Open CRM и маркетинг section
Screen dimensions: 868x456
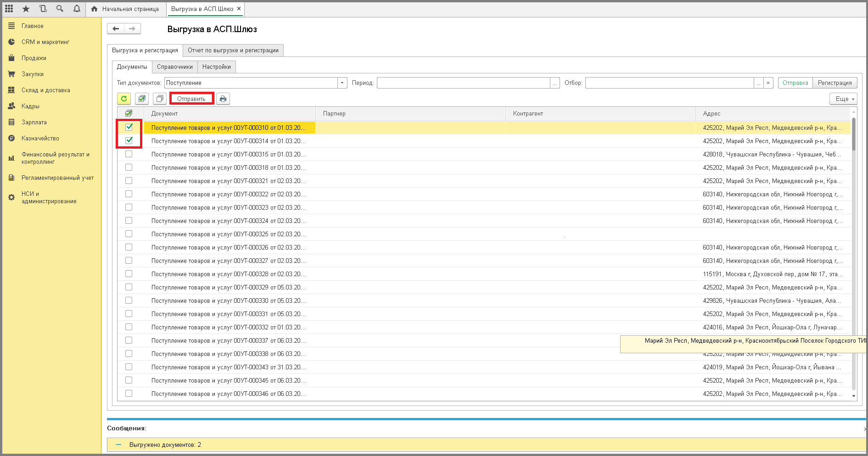pyautogui.click(x=45, y=42)
